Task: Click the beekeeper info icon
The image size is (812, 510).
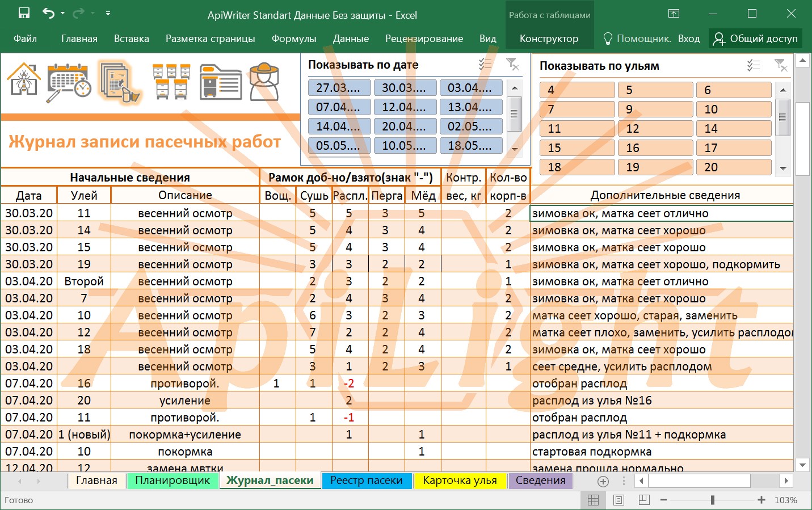Action: pos(264,82)
